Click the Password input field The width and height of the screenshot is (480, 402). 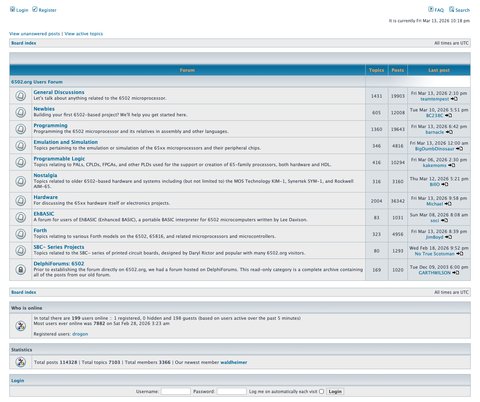click(231, 391)
